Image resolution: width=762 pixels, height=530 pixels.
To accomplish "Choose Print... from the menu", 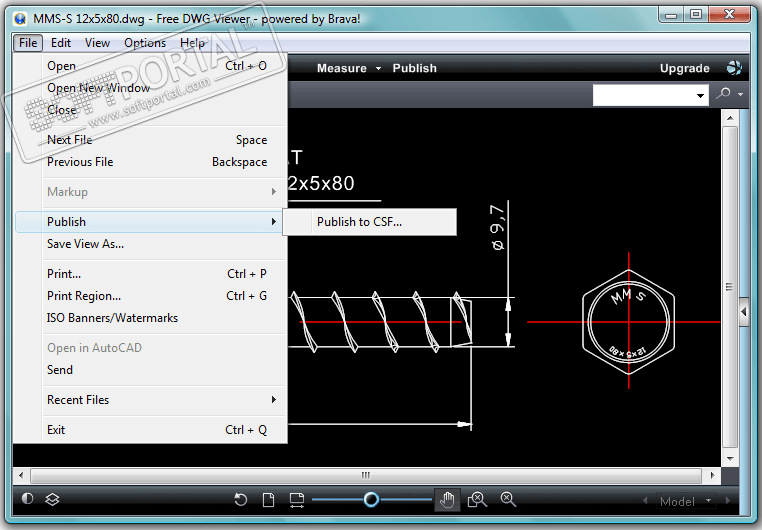I will pos(150,274).
